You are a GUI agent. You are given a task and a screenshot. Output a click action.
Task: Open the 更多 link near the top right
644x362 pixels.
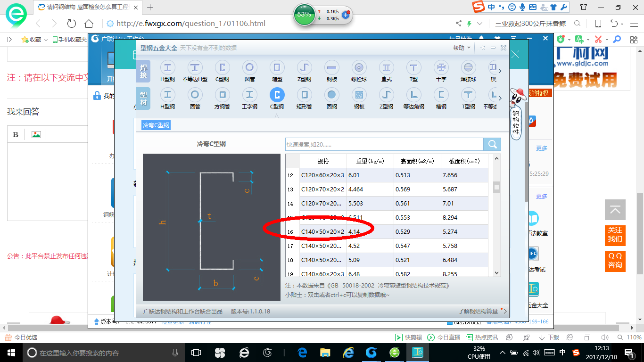tap(542, 148)
